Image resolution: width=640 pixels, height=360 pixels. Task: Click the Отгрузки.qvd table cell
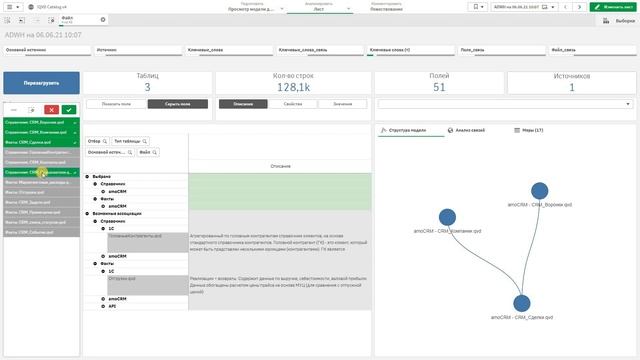point(148,285)
